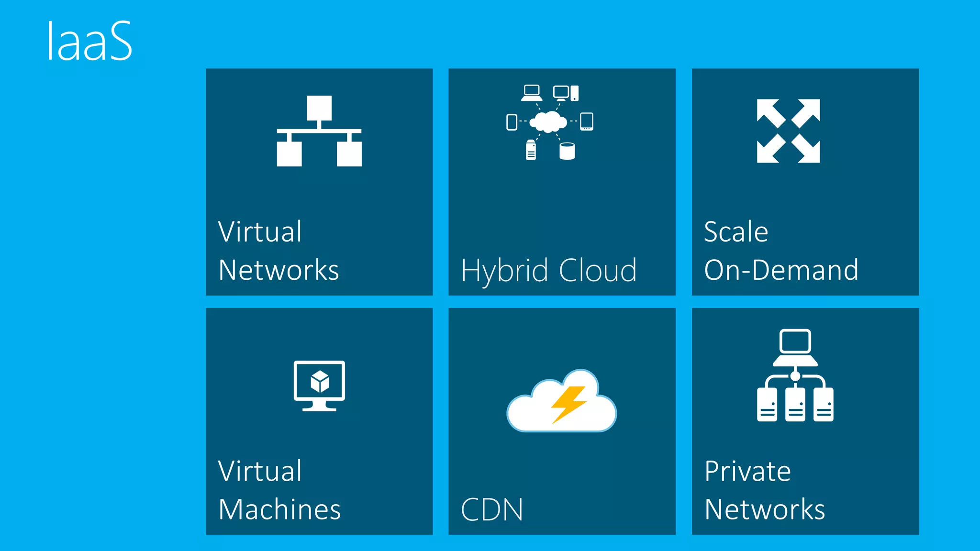Click the Virtual Machines text
980x551 pixels.
coord(279,490)
